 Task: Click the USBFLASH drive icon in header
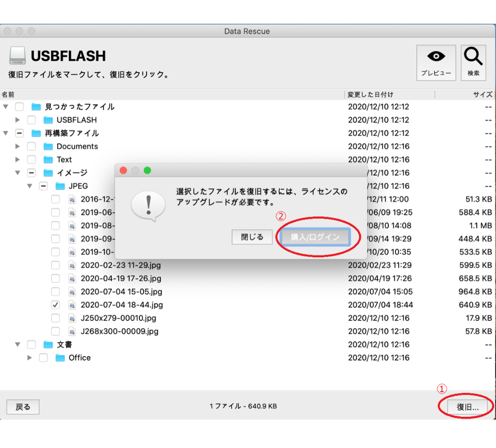[x=17, y=56]
